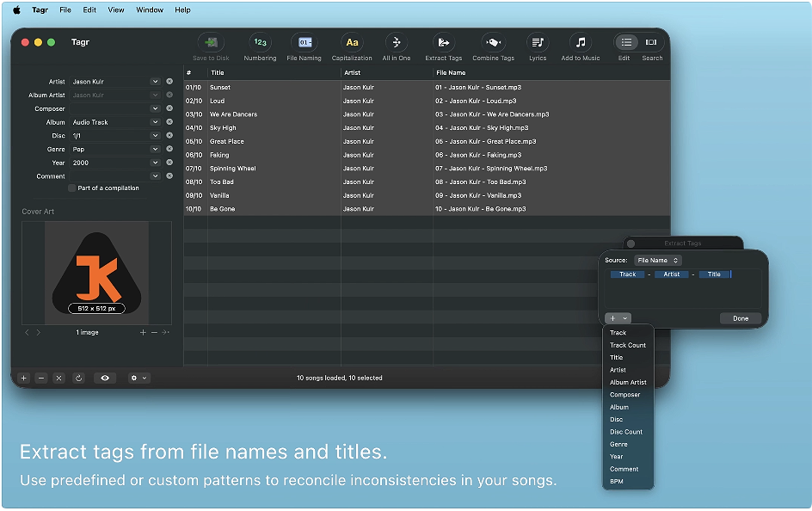
Task: Expand the Composer field dropdown
Action: pos(155,108)
